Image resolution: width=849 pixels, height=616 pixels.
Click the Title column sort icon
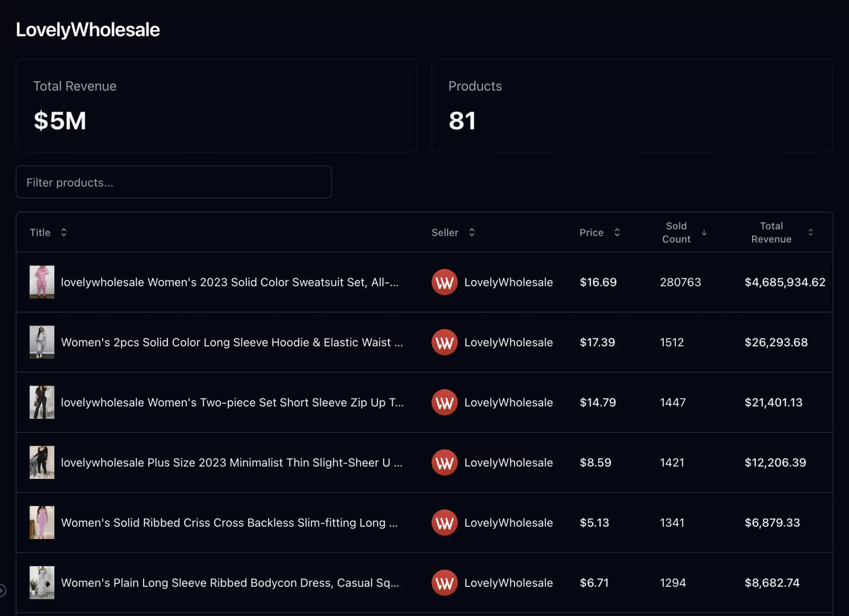click(x=64, y=232)
